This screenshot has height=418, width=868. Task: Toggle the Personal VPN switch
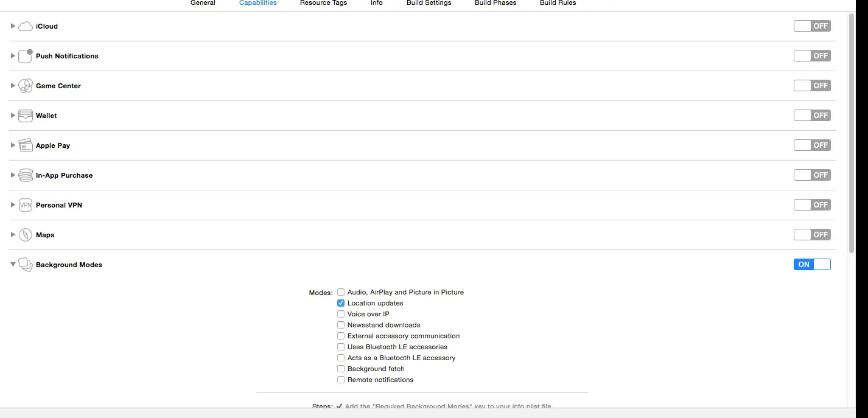pyautogui.click(x=812, y=205)
